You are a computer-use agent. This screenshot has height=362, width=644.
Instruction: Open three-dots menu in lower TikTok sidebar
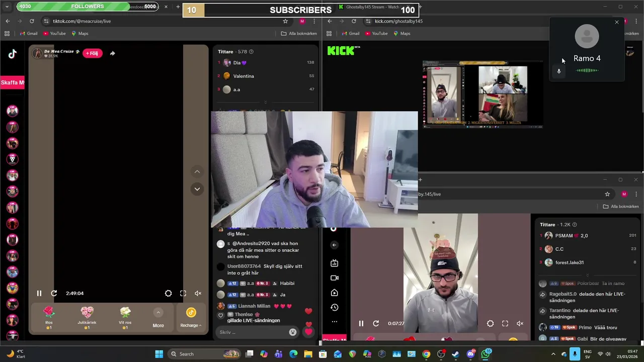[x=334, y=322]
